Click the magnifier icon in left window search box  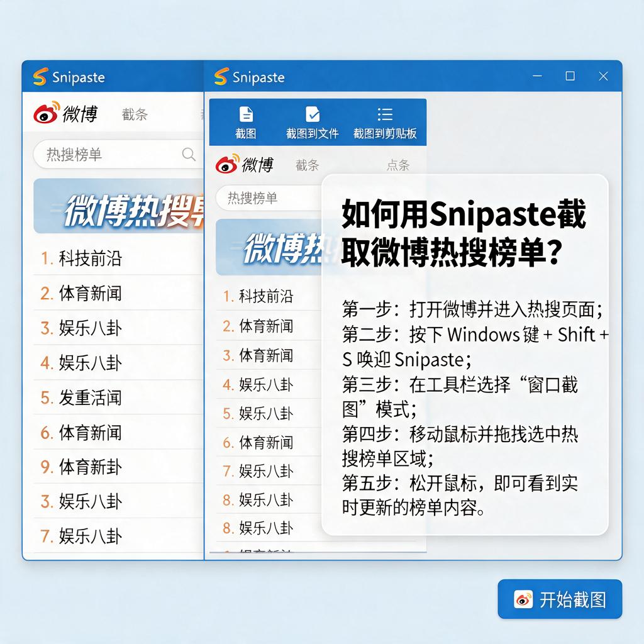coord(189,155)
